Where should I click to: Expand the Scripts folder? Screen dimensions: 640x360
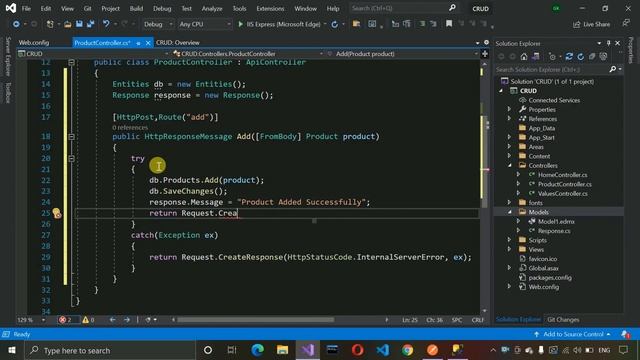(509, 240)
